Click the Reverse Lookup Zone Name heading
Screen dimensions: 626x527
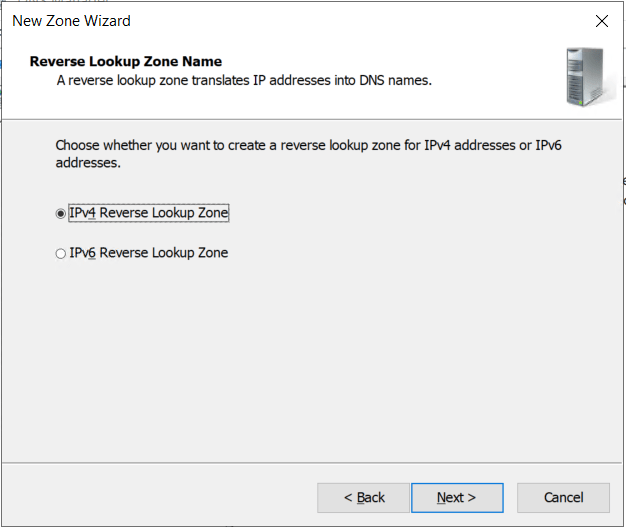click(x=126, y=61)
